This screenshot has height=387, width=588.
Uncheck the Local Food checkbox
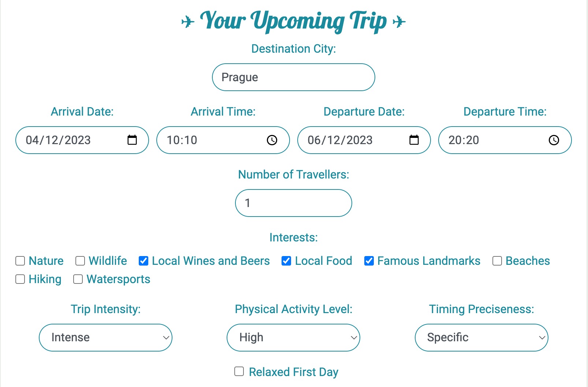pyautogui.click(x=286, y=261)
